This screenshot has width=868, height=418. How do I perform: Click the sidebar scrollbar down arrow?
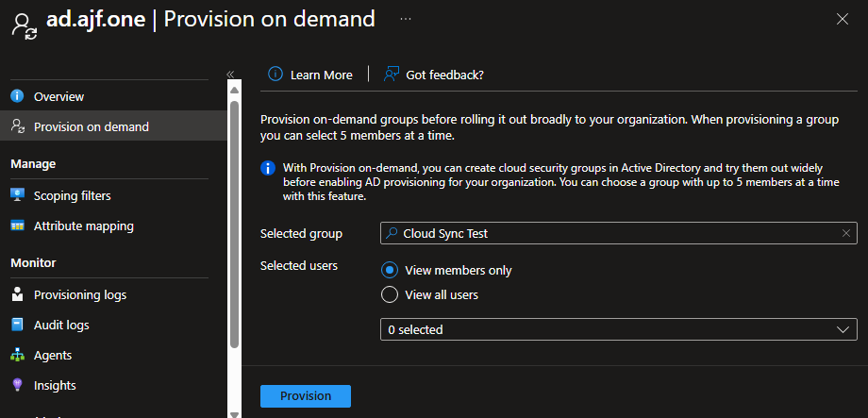point(234,413)
